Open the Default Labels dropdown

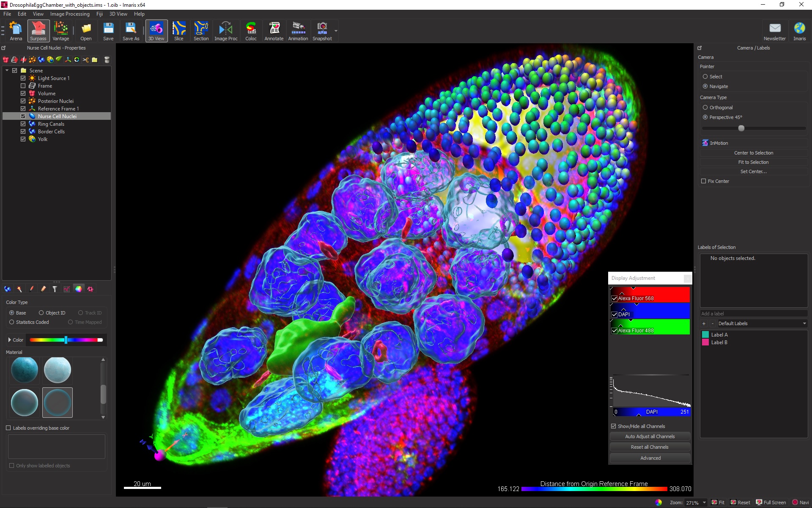[x=762, y=323]
